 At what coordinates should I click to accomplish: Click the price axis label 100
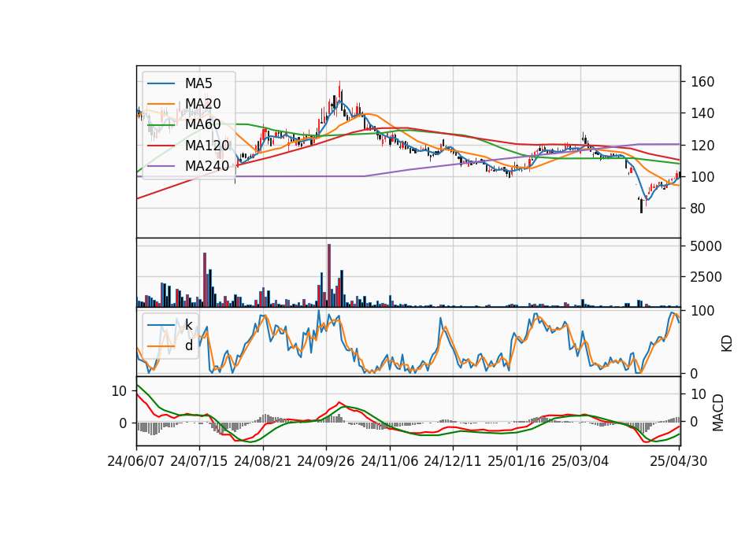click(702, 177)
